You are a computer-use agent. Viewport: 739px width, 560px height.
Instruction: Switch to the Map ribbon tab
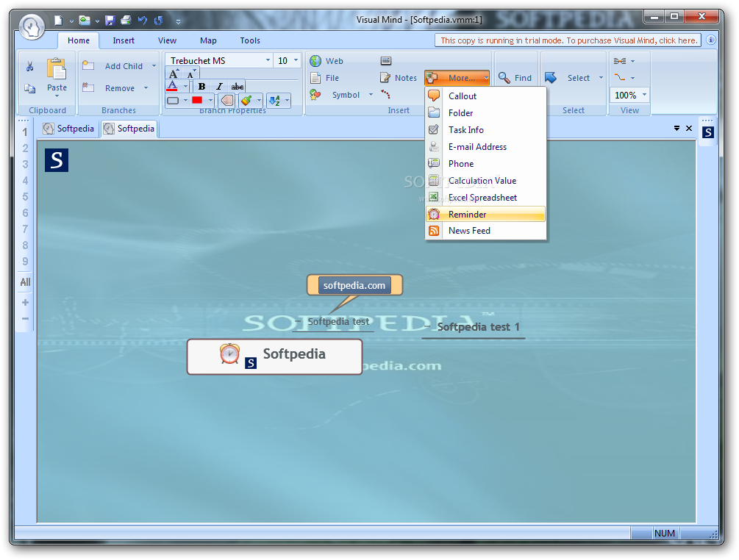point(208,40)
